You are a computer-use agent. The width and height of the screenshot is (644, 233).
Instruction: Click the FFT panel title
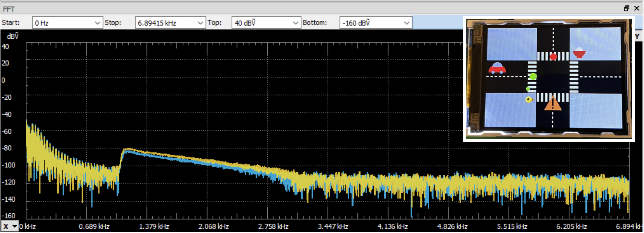9,9
